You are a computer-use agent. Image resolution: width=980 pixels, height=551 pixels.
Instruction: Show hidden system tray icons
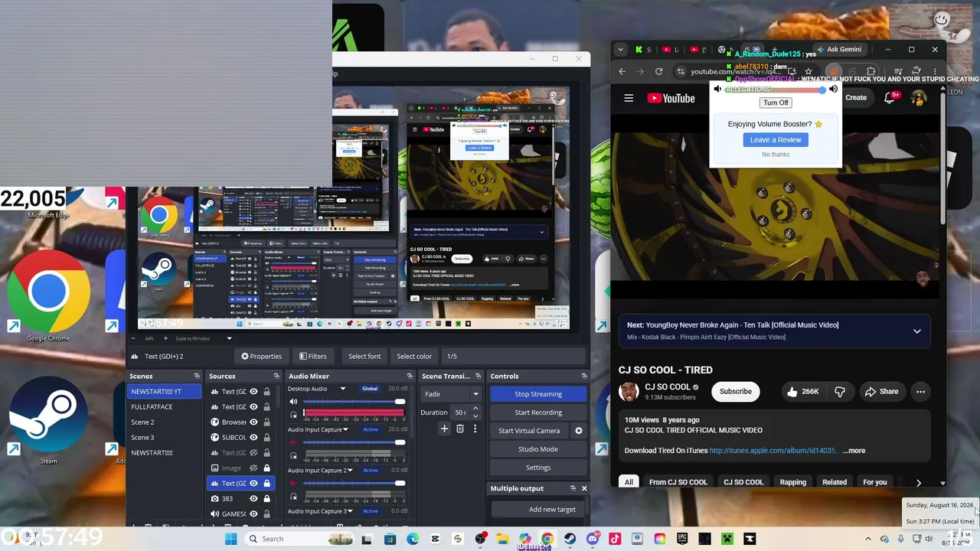(x=867, y=539)
